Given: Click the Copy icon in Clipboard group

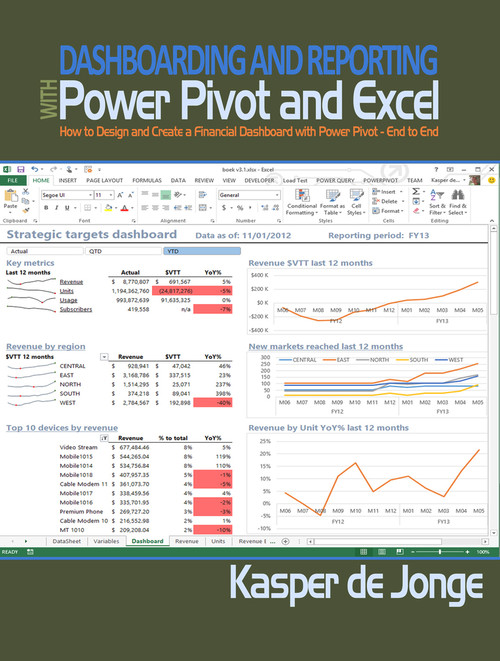Looking at the screenshot, I should point(26,201).
